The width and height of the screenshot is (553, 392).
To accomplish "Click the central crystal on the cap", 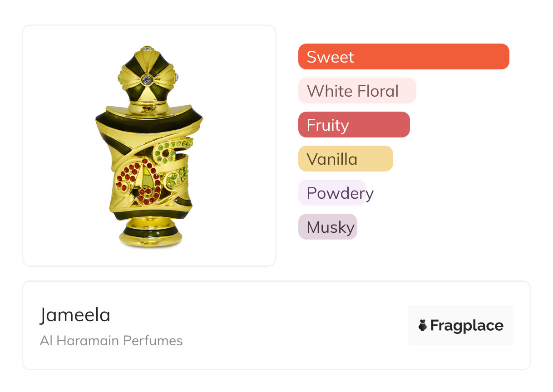I will point(147,80).
